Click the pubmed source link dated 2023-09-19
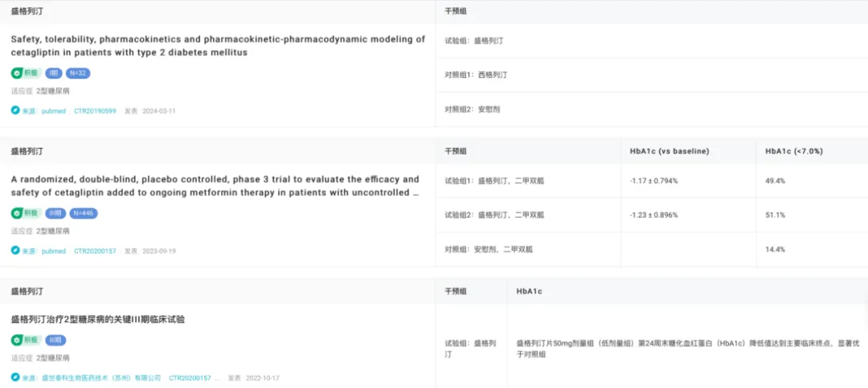 coord(53,251)
